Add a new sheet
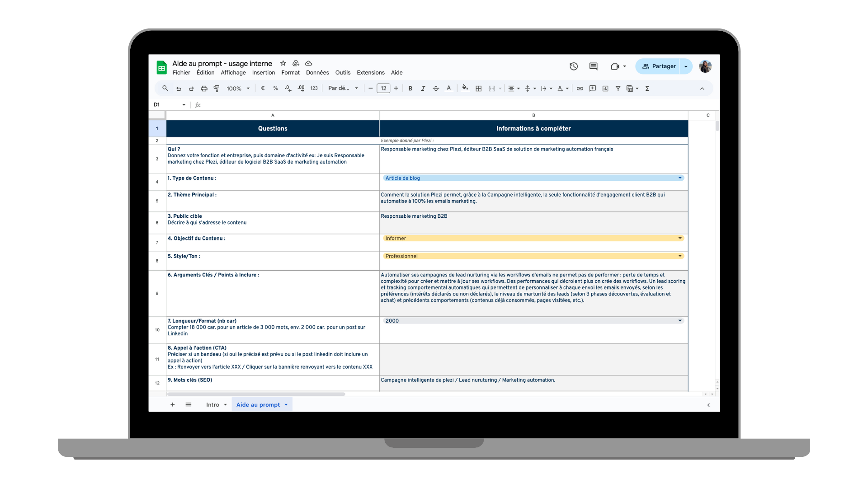The height and width of the screenshot is (488, 868). point(172,405)
